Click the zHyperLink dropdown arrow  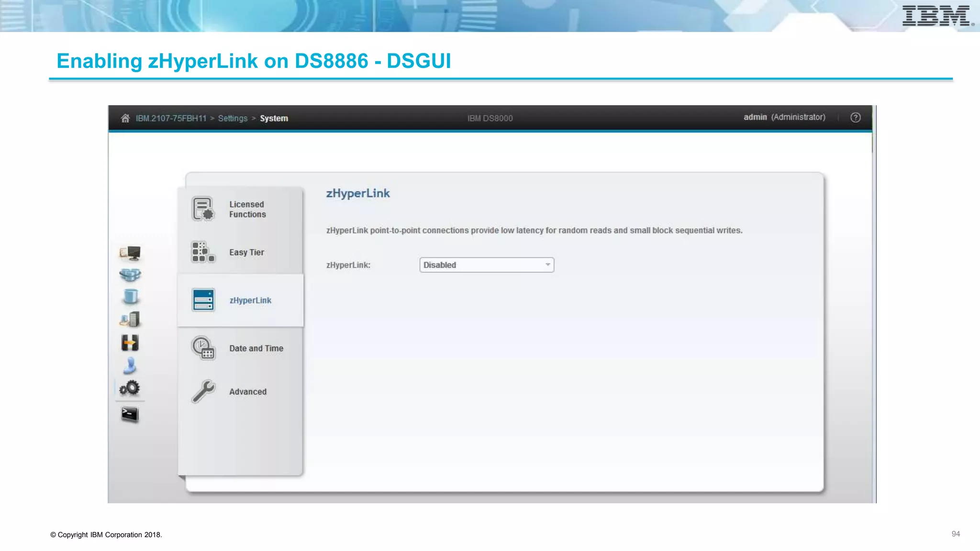pos(548,265)
